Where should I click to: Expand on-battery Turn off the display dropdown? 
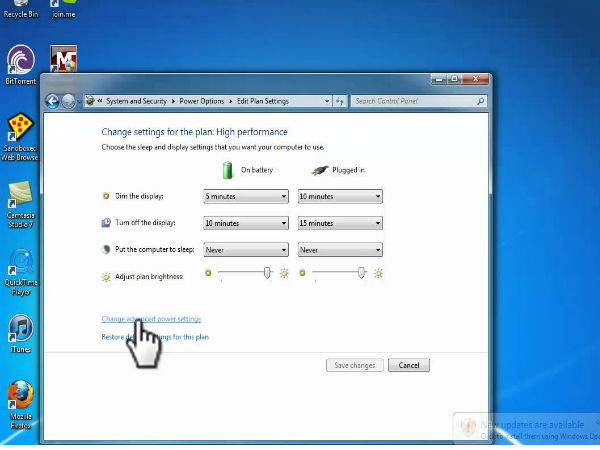(245, 223)
